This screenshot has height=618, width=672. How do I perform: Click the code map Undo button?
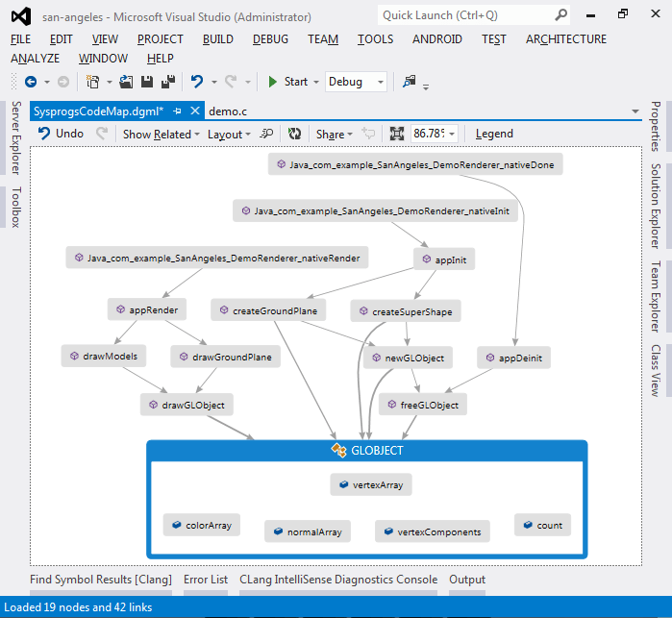61,134
